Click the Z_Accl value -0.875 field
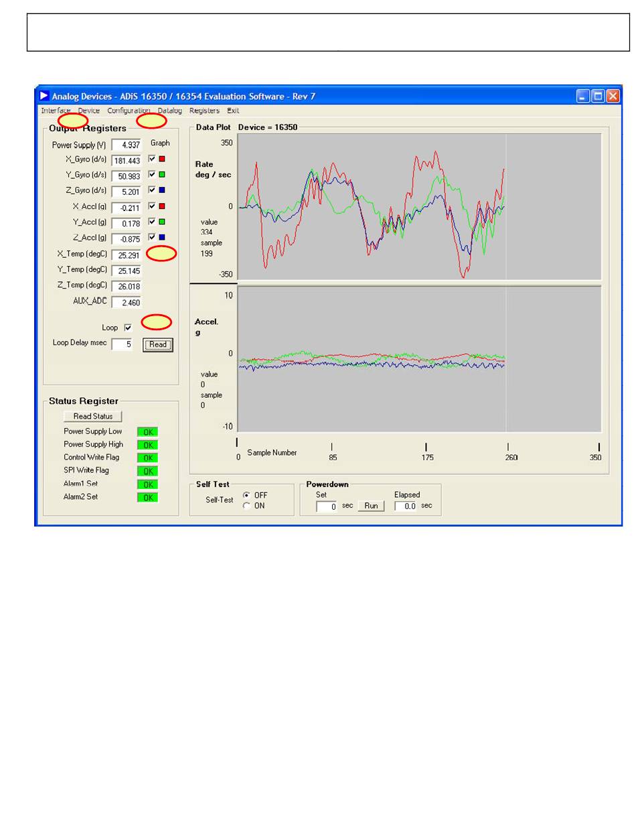 point(127,239)
